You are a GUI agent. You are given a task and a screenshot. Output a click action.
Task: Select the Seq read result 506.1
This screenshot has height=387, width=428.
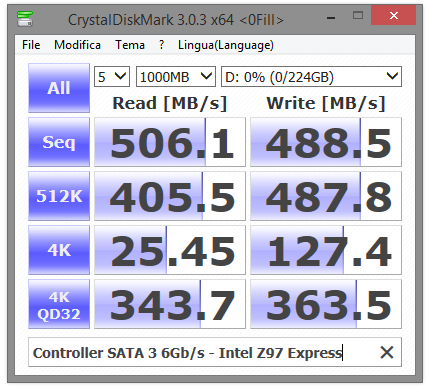point(170,142)
